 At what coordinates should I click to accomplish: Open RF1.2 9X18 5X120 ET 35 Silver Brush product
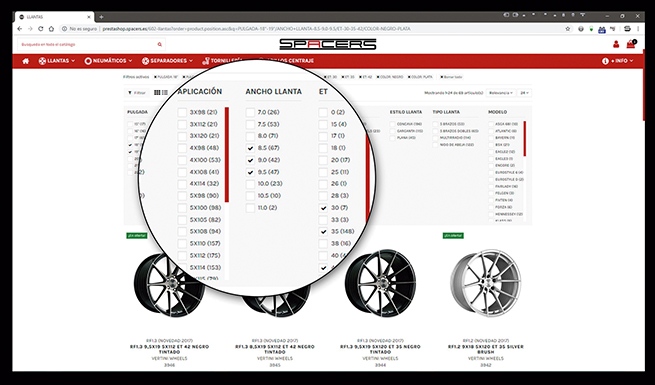[485, 349]
